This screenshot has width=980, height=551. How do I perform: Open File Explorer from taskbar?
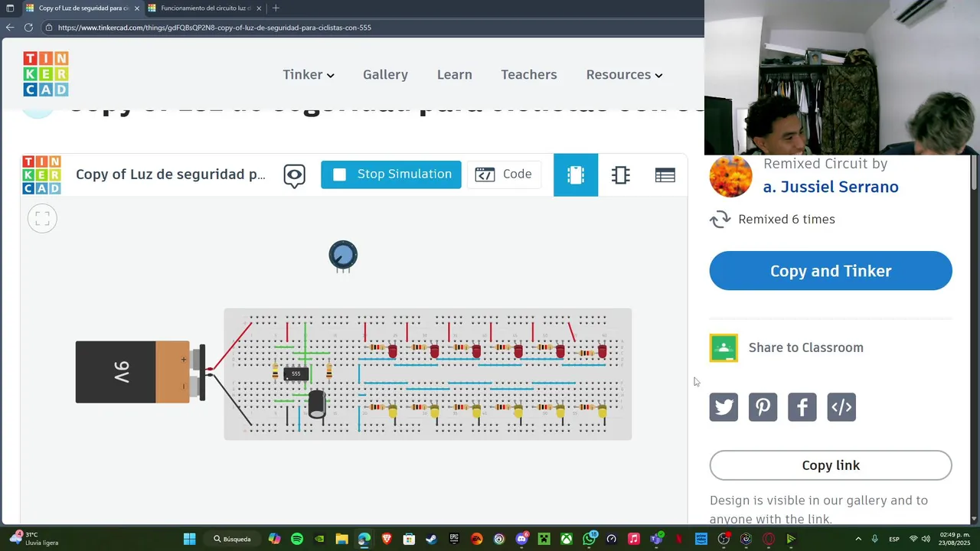(341, 539)
